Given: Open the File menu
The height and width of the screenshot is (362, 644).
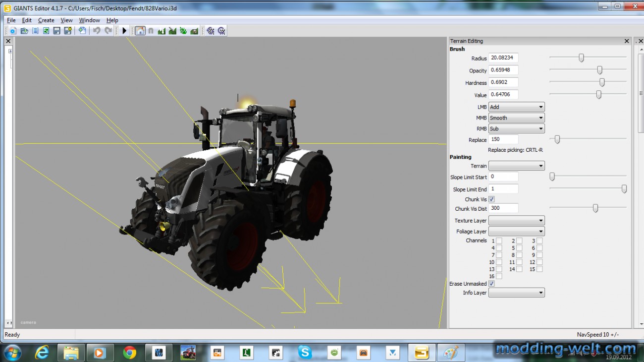Looking at the screenshot, I should [x=11, y=20].
